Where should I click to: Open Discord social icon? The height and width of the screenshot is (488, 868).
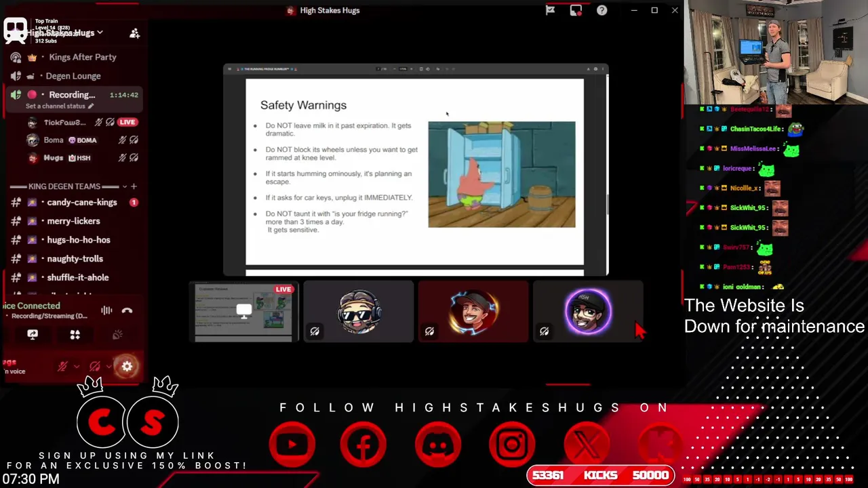439,445
